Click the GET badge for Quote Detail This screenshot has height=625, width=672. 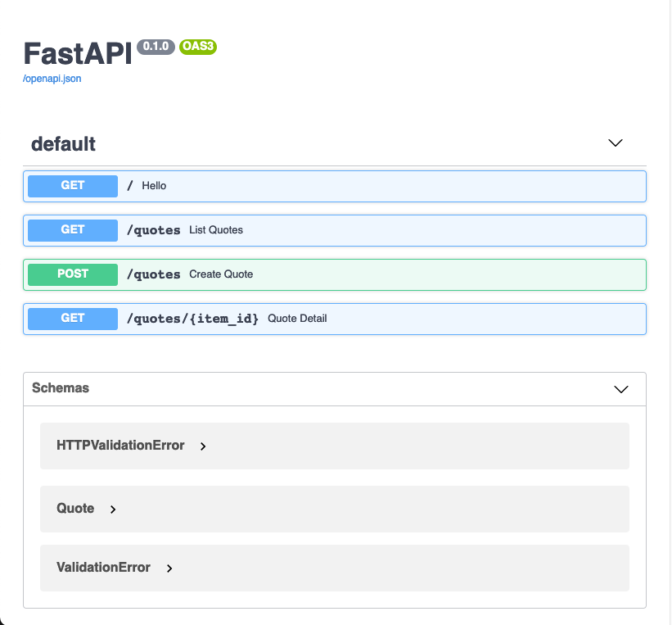coord(73,319)
